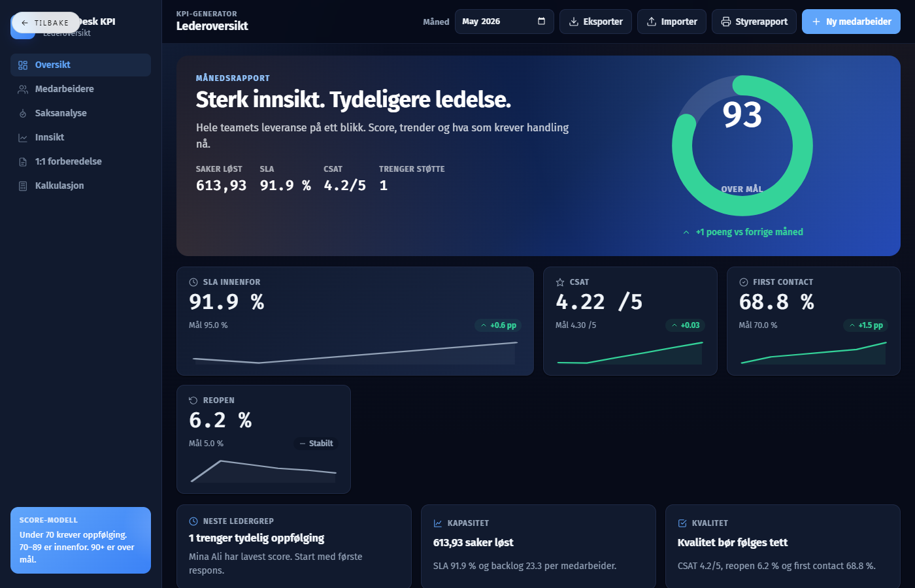Click the TRENGER STØTTE value 1

click(x=384, y=186)
